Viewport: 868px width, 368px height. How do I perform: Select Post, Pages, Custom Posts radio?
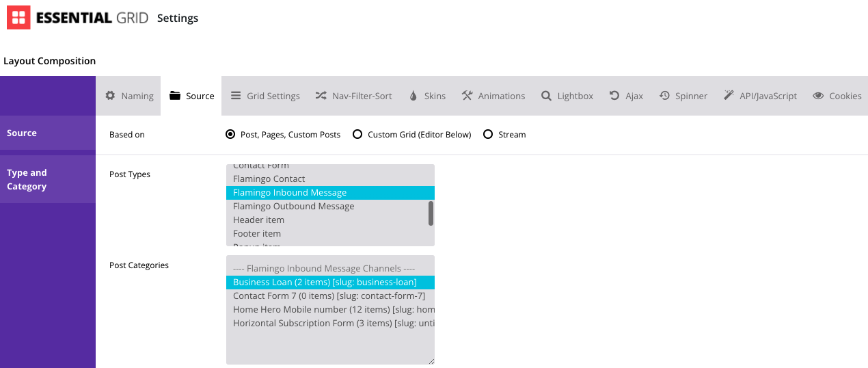pyautogui.click(x=230, y=135)
